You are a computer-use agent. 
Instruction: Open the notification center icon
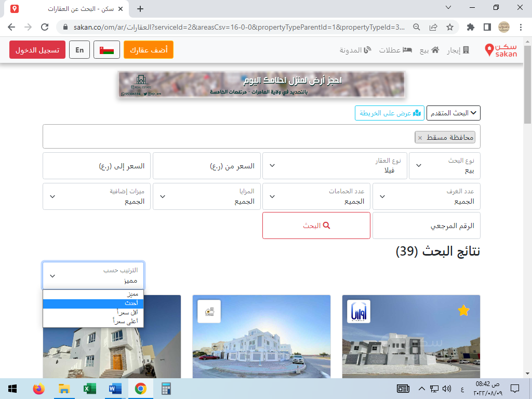tap(515, 389)
